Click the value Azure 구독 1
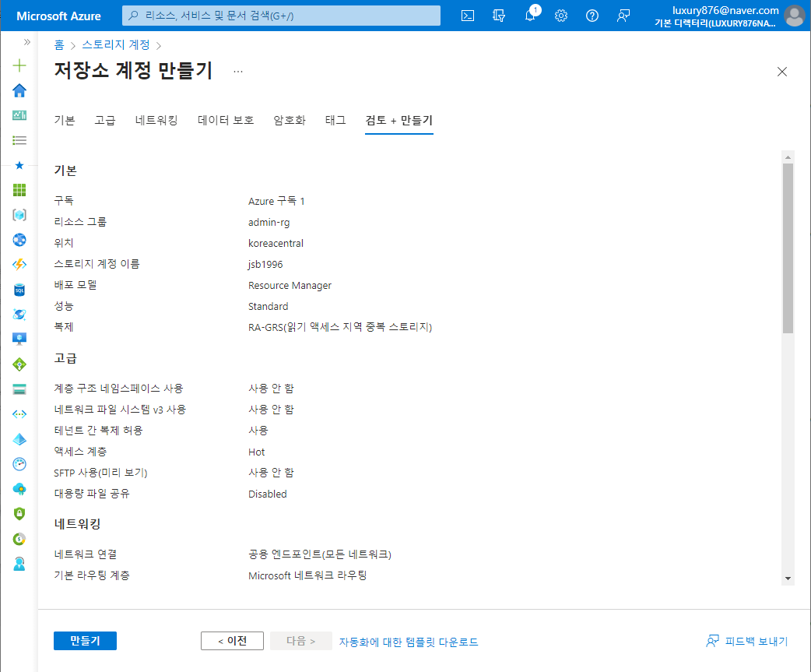The image size is (811, 672). coord(276,201)
